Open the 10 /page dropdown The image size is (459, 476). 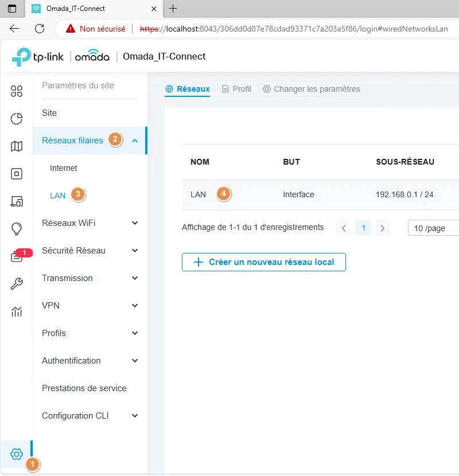pos(433,228)
